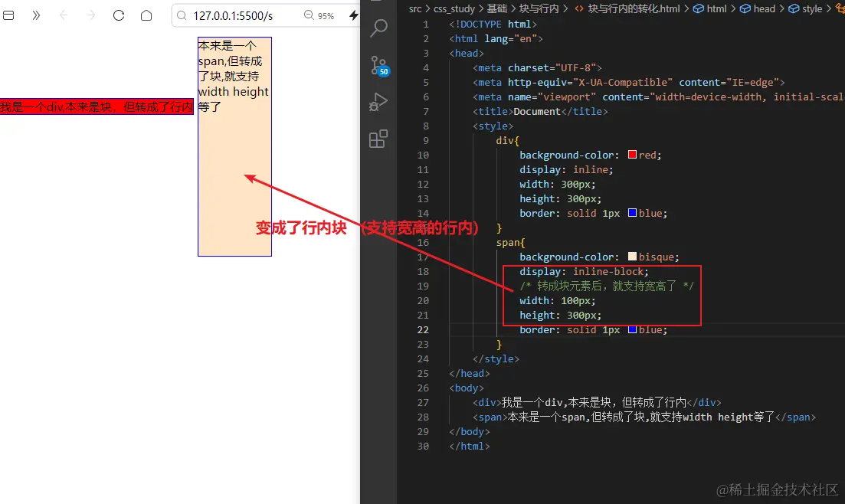Click the <div> element line 27 in editor

(x=597, y=402)
